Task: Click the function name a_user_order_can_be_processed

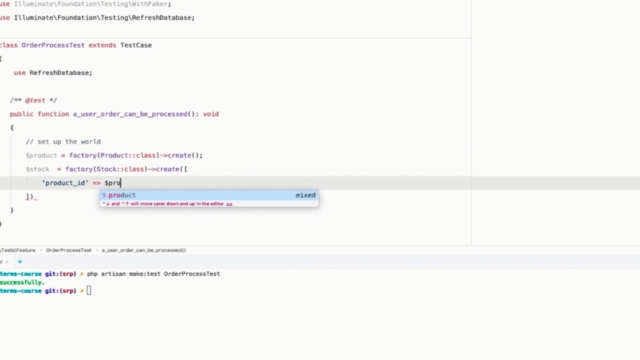Action: coord(130,114)
